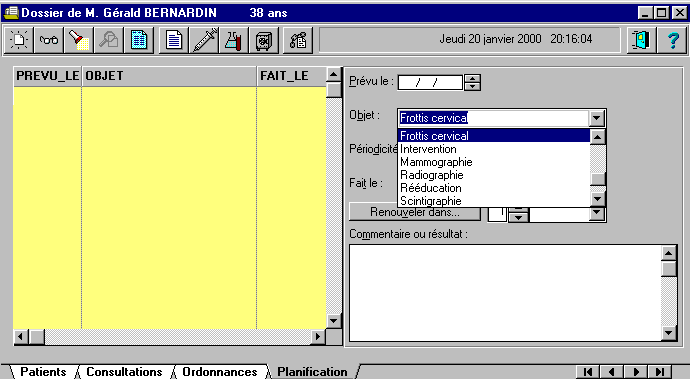Screen dimensions: 690x379
Task: Click the exit door icon
Action: point(641,40)
